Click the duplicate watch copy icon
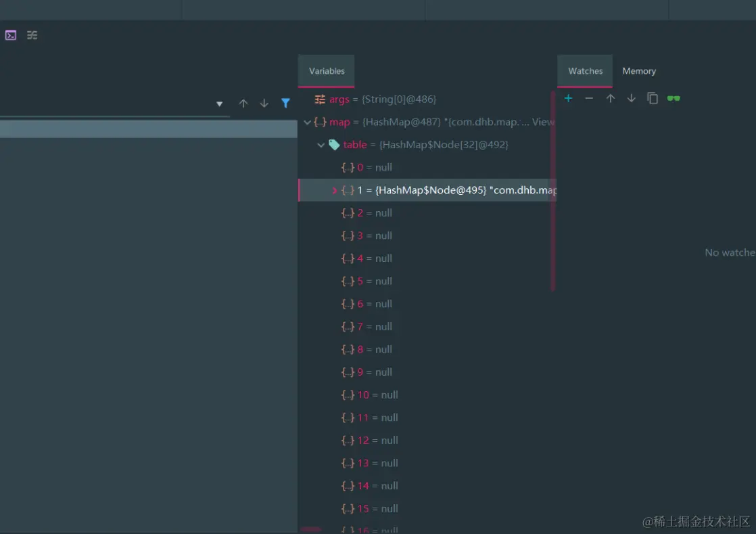This screenshot has height=534, width=756. 653,98
